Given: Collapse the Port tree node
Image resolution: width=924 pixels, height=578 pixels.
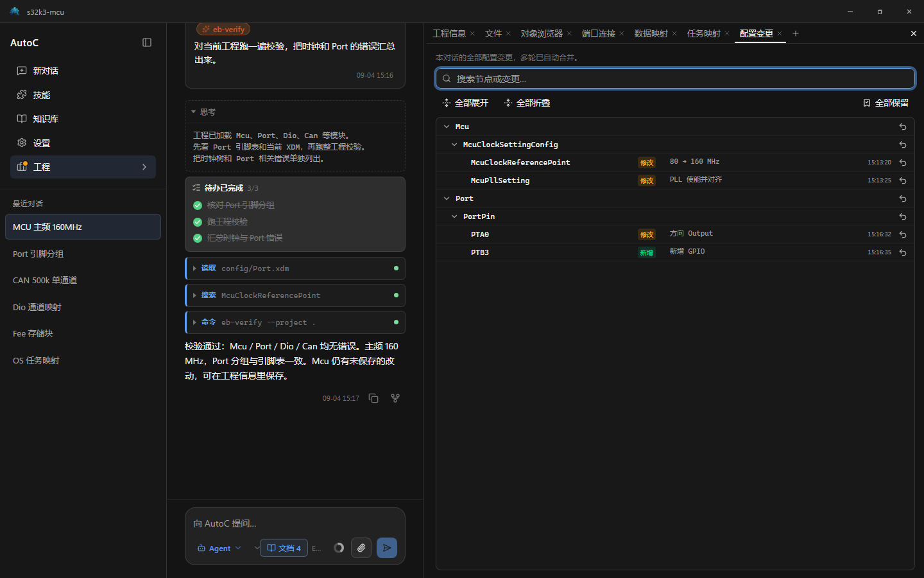Looking at the screenshot, I should (447, 198).
